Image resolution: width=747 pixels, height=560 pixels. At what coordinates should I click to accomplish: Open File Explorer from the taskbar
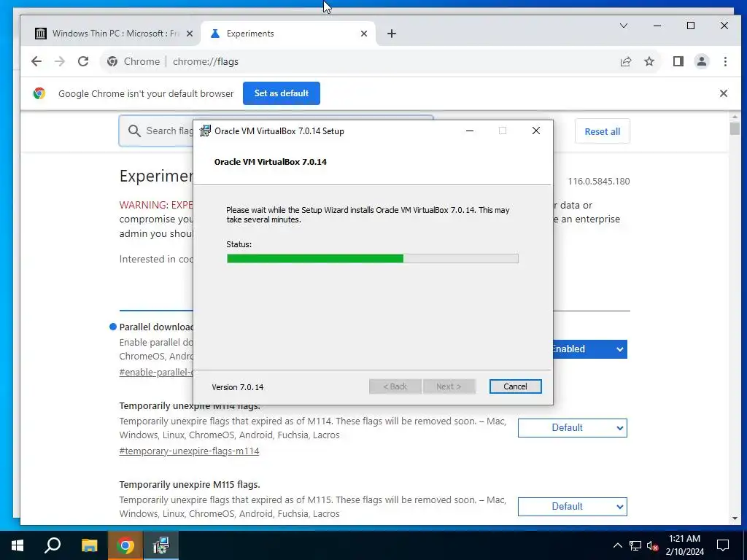pyautogui.click(x=89, y=545)
